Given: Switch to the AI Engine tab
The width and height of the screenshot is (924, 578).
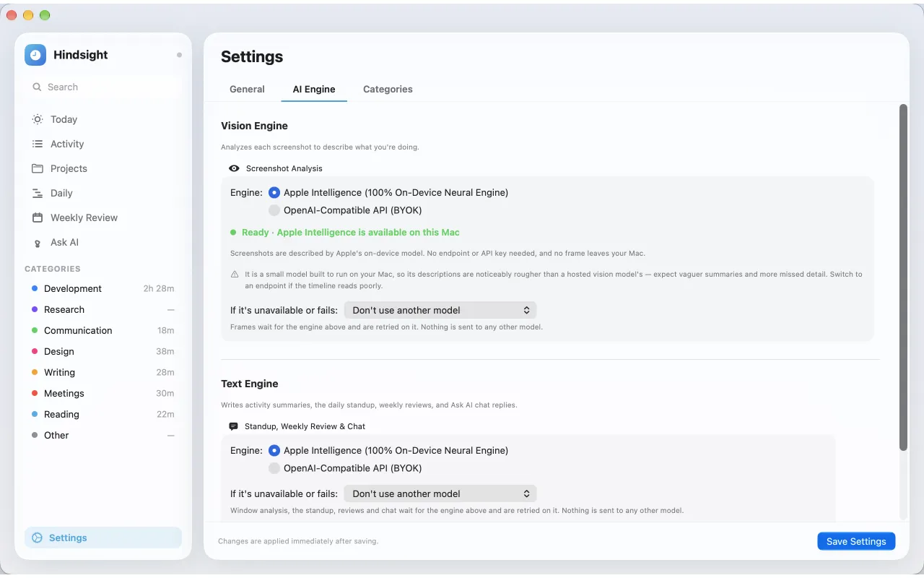Looking at the screenshot, I should (x=314, y=89).
